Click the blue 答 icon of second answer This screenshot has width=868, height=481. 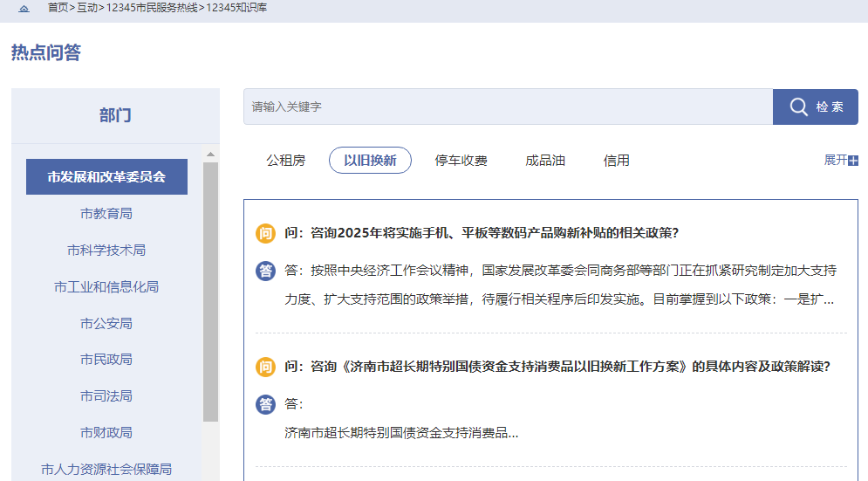[265, 404]
